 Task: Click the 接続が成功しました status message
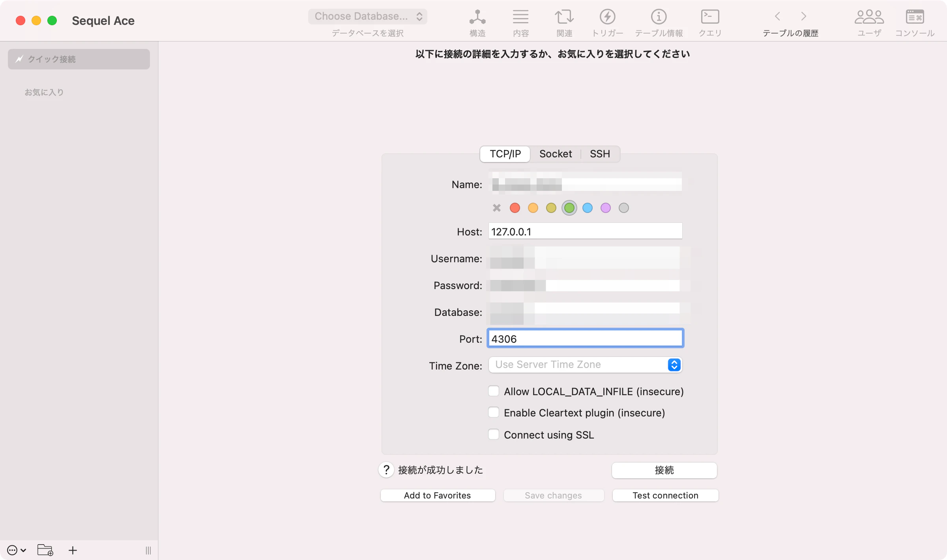pos(441,470)
